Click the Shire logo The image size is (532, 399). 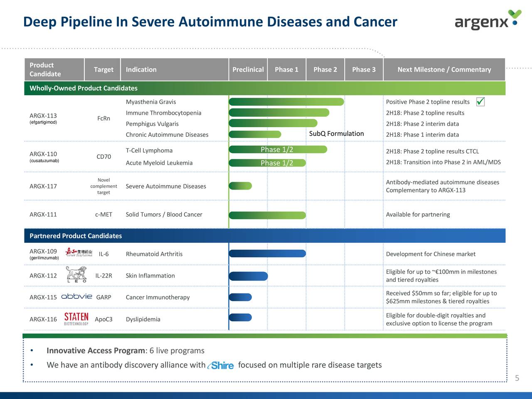pos(221,365)
